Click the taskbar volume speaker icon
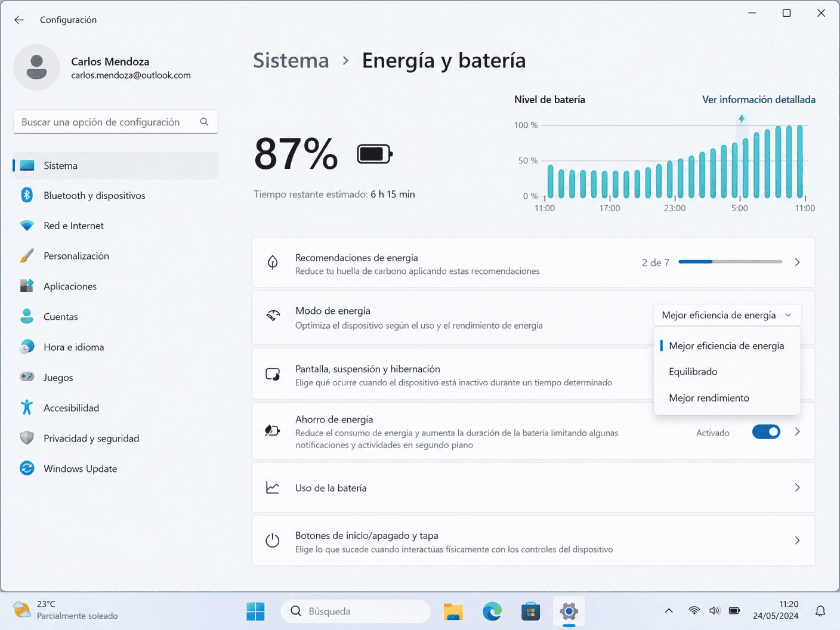 coord(714,610)
